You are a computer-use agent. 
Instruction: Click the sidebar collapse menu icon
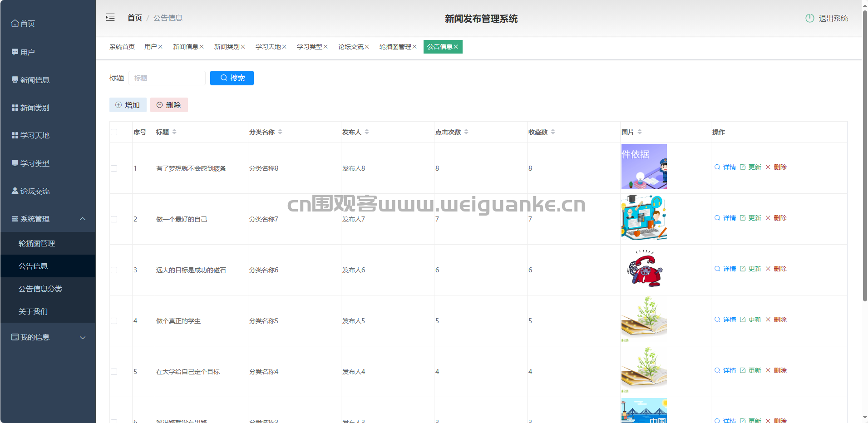pos(110,18)
